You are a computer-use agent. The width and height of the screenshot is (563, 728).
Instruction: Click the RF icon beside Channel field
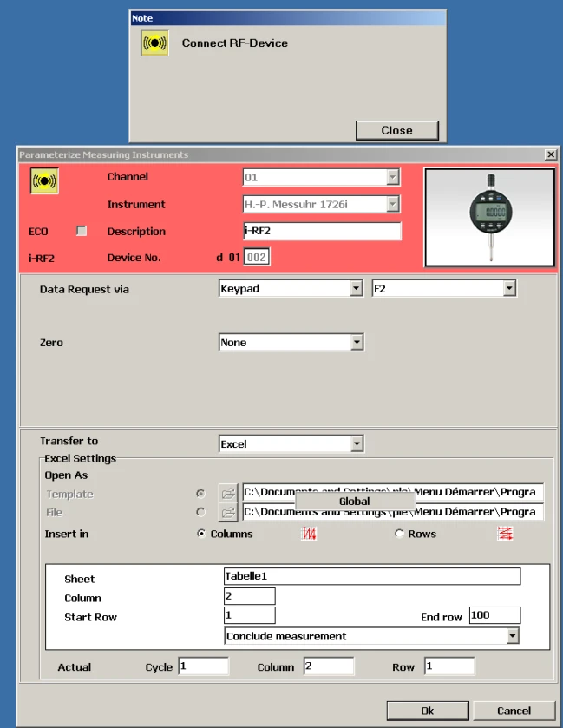(x=44, y=181)
